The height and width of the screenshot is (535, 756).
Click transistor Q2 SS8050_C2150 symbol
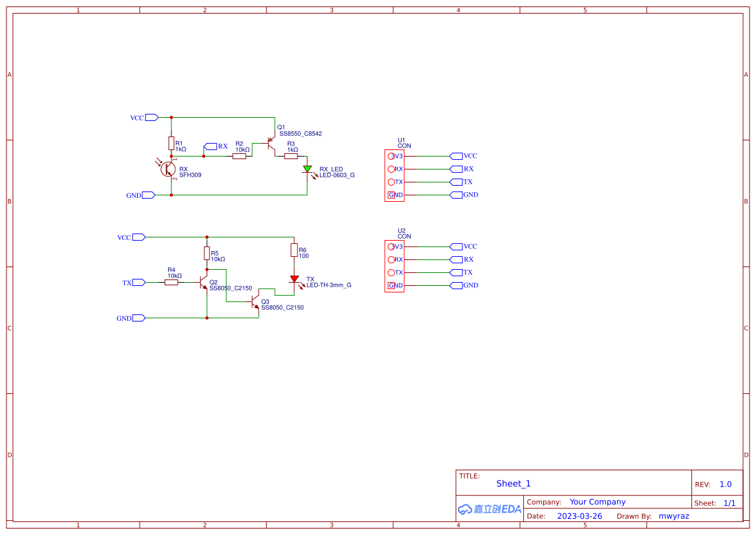(202, 283)
